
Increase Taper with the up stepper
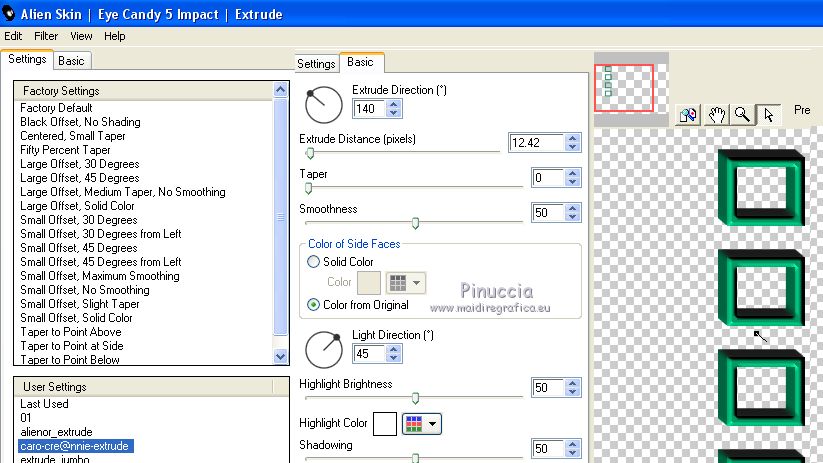click(x=573, y=173)
